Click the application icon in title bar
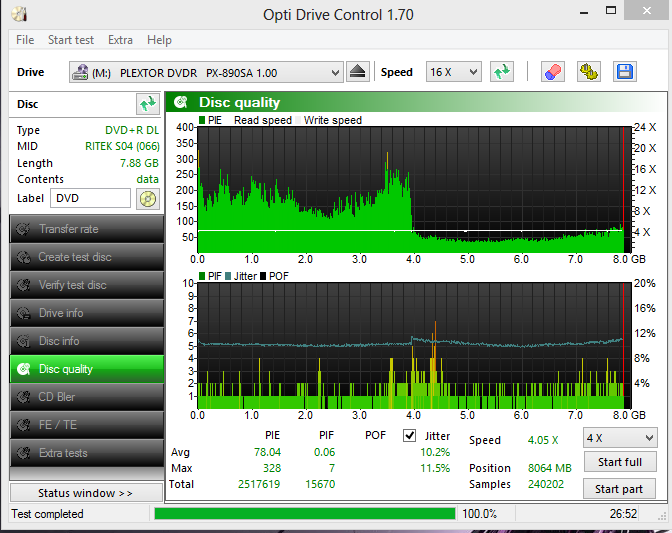672x533 pixels. [20, 14]
